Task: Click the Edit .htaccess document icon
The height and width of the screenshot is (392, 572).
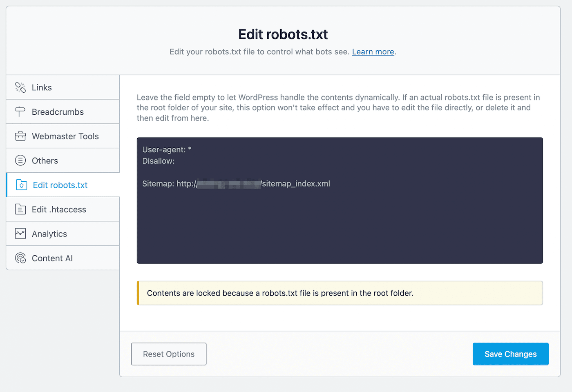Action: point(20,209)
